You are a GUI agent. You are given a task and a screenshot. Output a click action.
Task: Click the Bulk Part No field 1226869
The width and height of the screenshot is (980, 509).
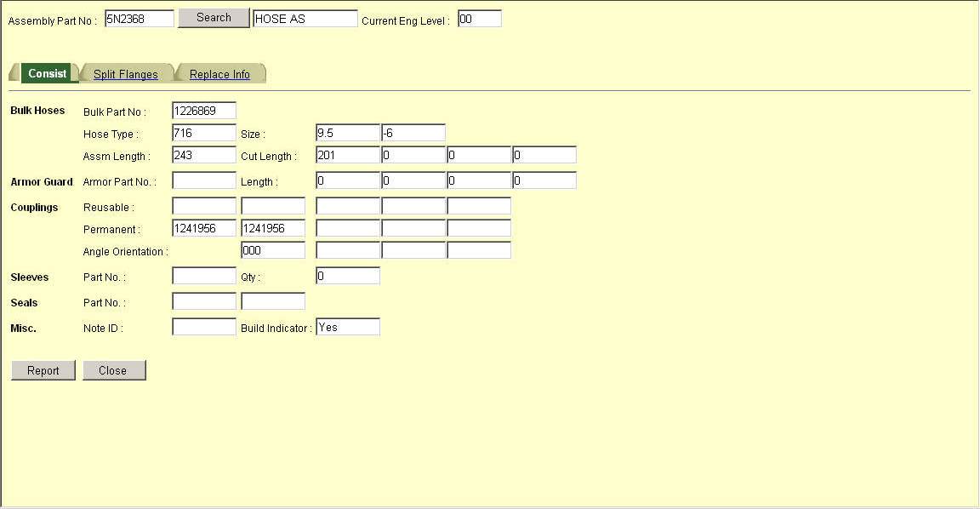point(204,111)
